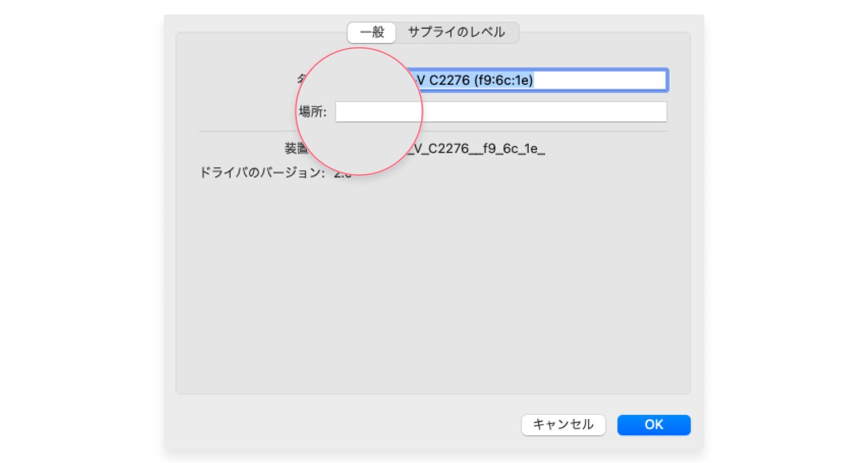Open the サプライのレベル tab
The image size is (868, 463).
(457, 32)
